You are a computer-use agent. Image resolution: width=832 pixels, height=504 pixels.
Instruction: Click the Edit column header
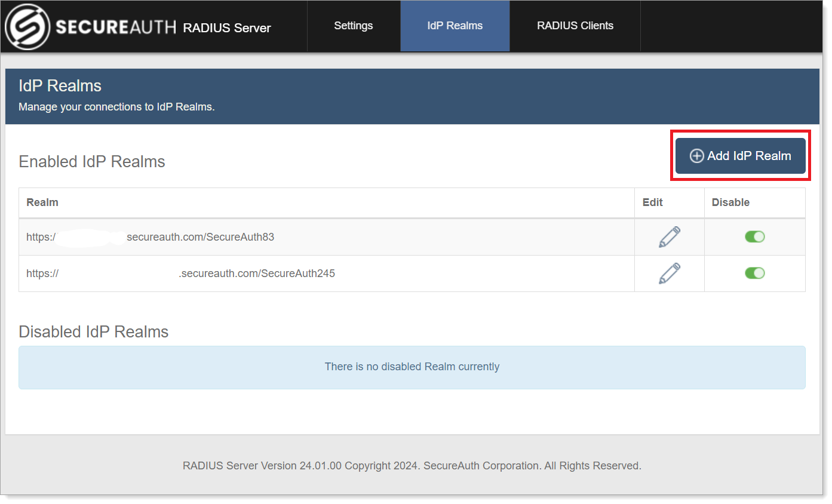(651, 202)
